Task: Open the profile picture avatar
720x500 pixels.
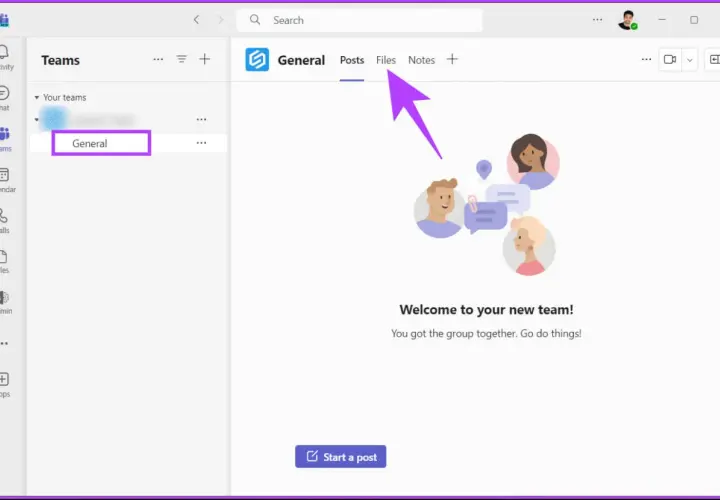Action: pos(627,20)
